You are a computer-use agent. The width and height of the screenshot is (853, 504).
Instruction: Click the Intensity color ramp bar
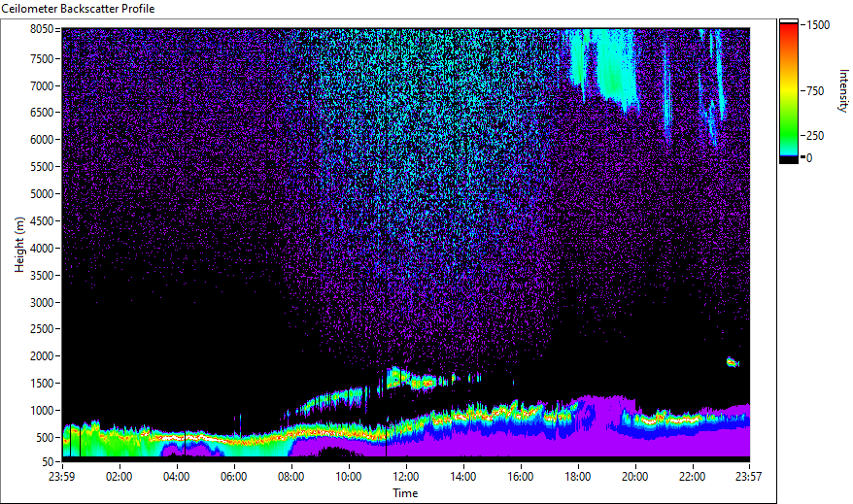tap(788, 91)
